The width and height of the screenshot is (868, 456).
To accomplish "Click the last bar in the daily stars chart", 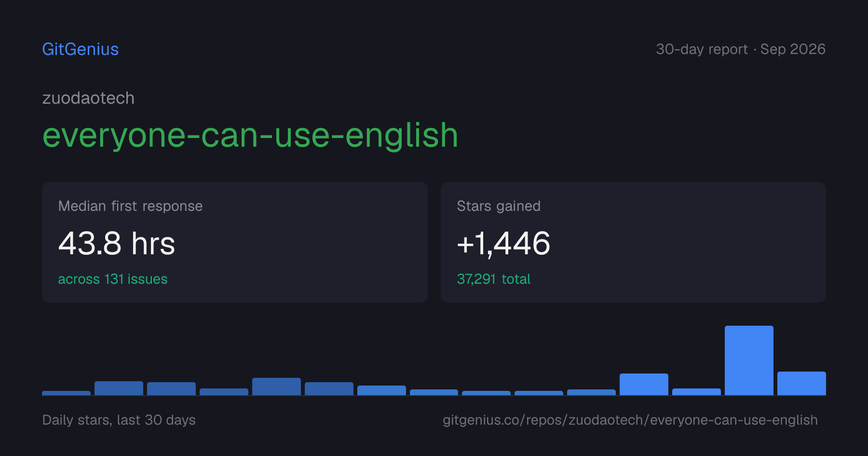I will (x=801, y=383).
